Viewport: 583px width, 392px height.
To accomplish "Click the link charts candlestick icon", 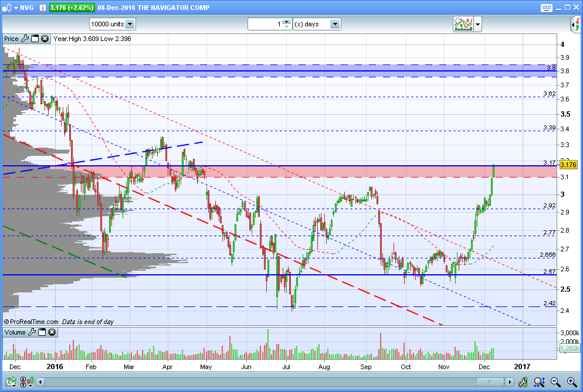I will (x=27, y=381).
